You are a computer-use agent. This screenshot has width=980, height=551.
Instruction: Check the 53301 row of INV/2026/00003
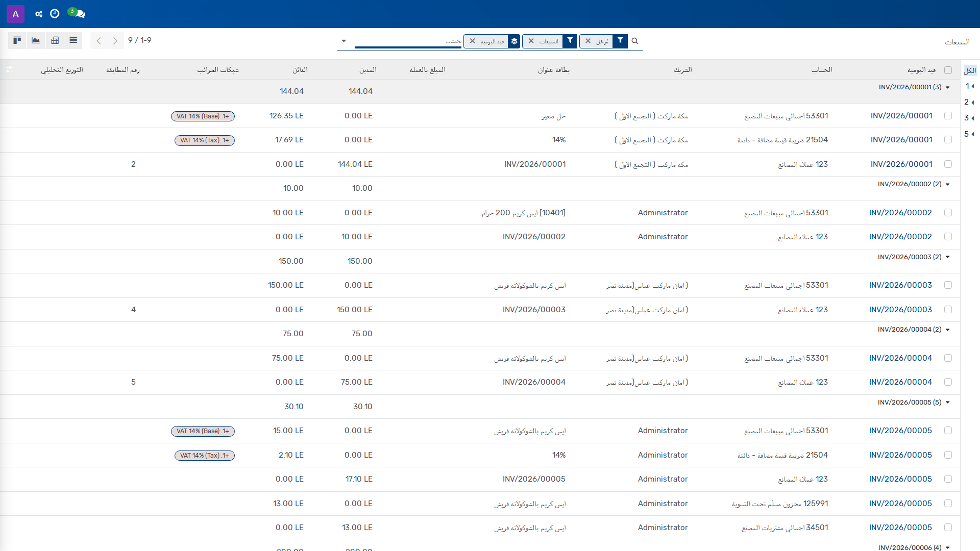[x=948, y=285]
